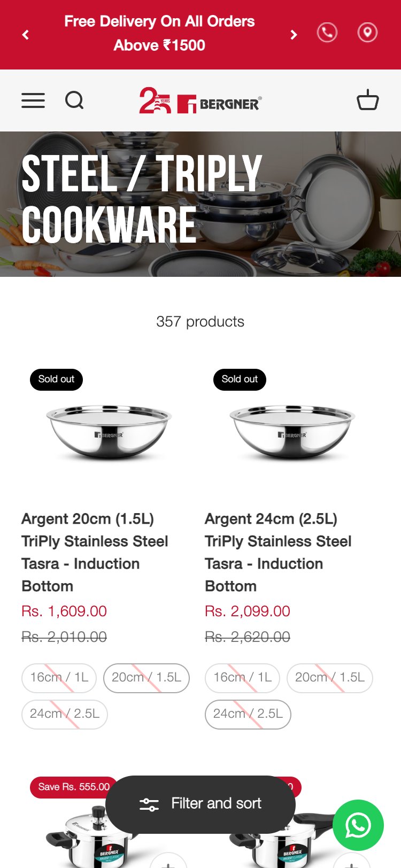Open the search icon in header
Screen dimensions: 401x868
[x=74, y=100]
